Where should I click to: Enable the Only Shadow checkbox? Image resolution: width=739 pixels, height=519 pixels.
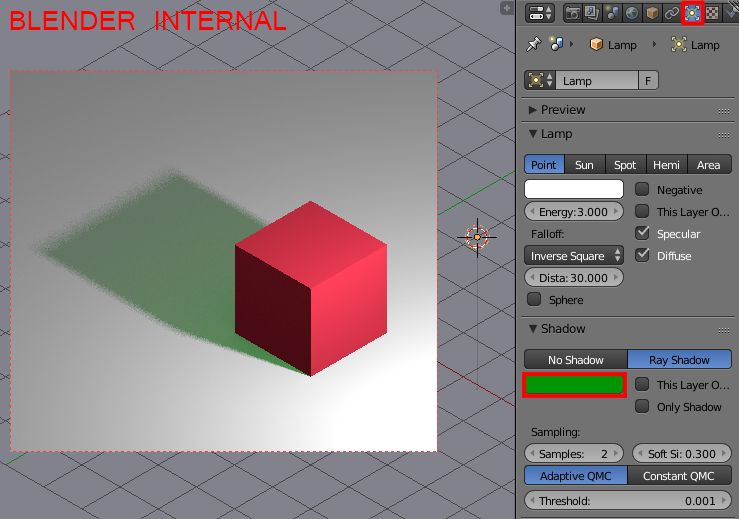(x=642, y=406)
